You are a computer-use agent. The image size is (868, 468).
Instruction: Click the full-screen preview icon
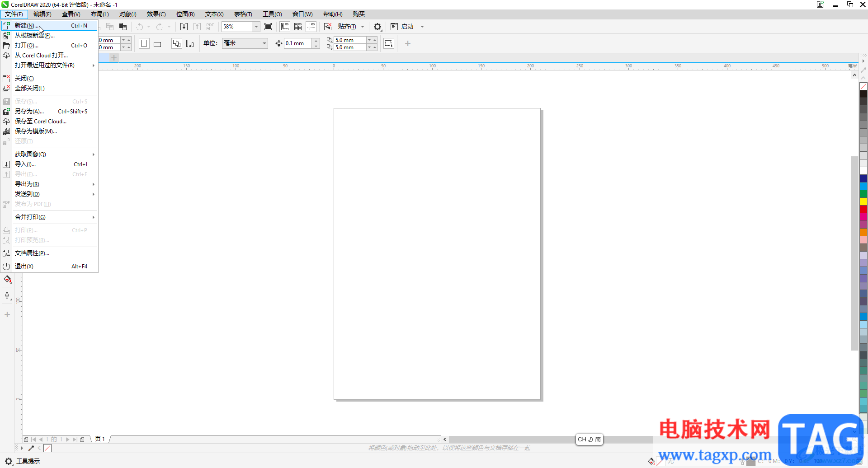tap(268, 27)
